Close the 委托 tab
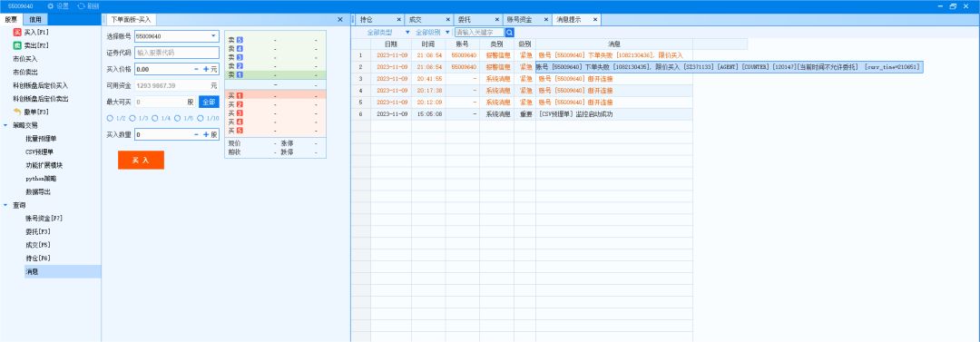 pyautogui.click(x=497, y=19)
